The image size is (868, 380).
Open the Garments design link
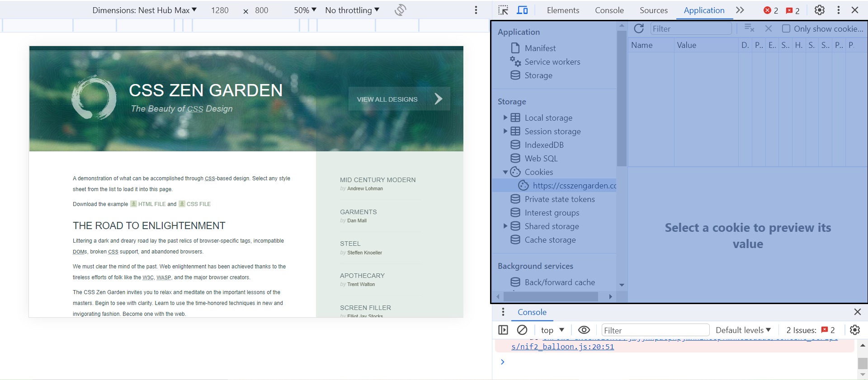(358, 211)
